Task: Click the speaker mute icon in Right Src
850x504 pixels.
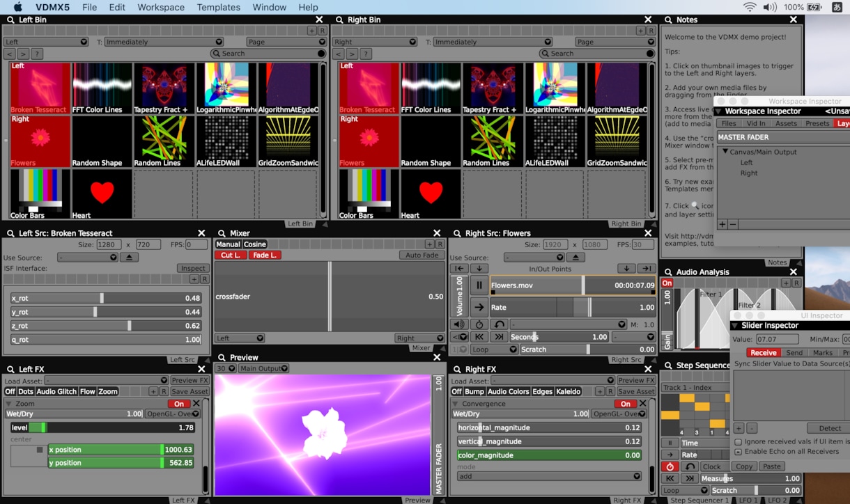Action: click(458, 324)
